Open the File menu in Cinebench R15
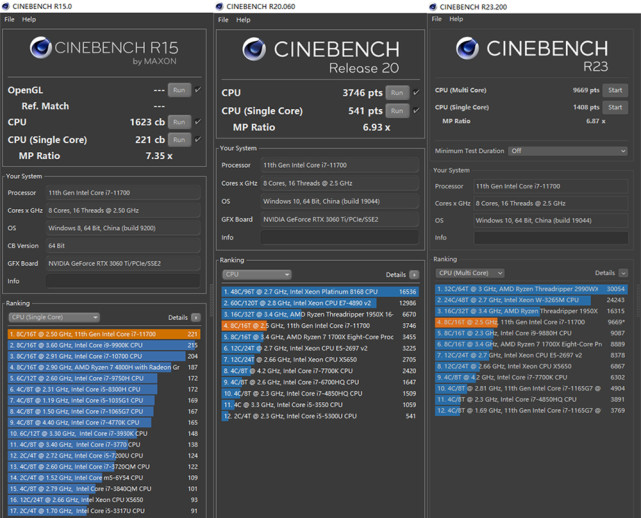 coord(8,19)
